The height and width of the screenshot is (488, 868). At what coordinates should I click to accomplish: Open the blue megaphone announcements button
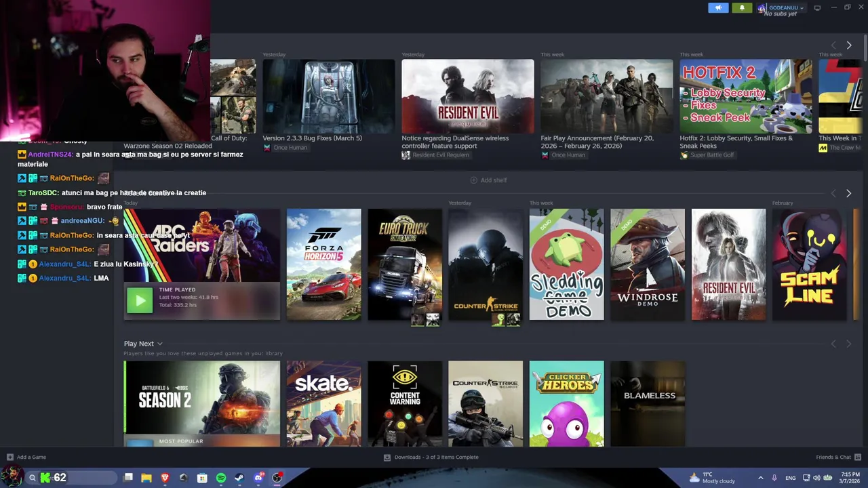pyautogui.click(x=718, y=8)
